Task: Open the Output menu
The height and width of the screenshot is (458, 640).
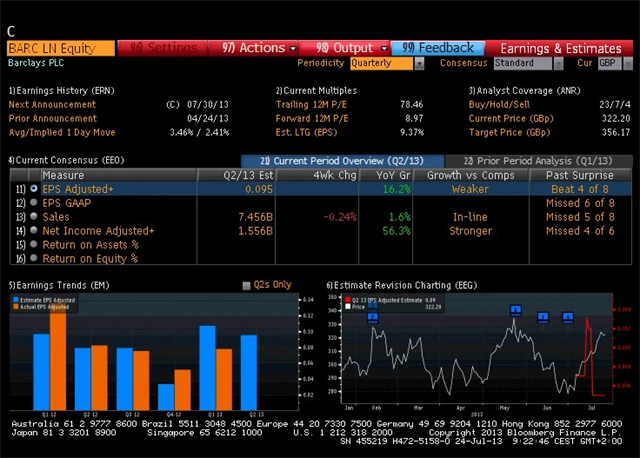Action: point(345,47)
